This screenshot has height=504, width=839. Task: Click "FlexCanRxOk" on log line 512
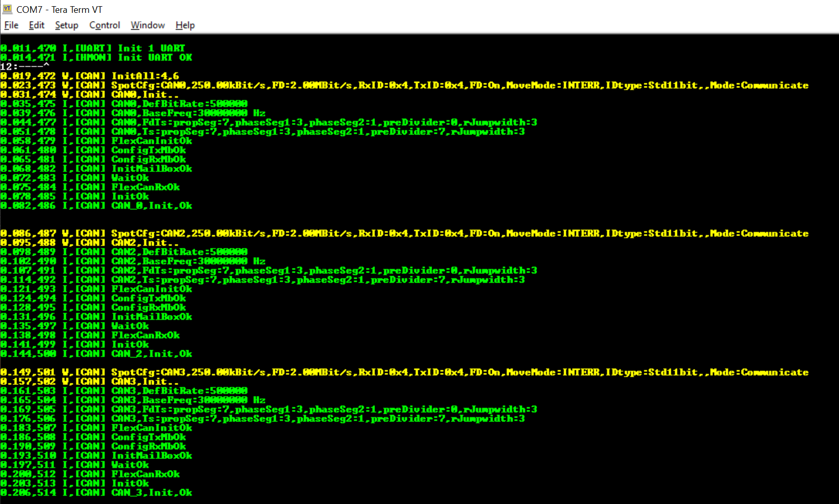tap(146, 474)
